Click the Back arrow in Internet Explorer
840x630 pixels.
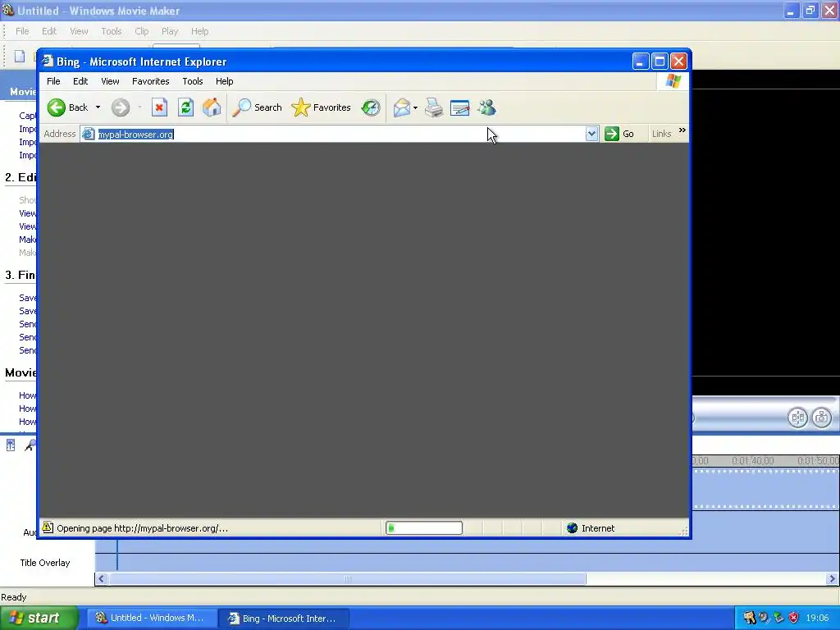coord(57,107)
